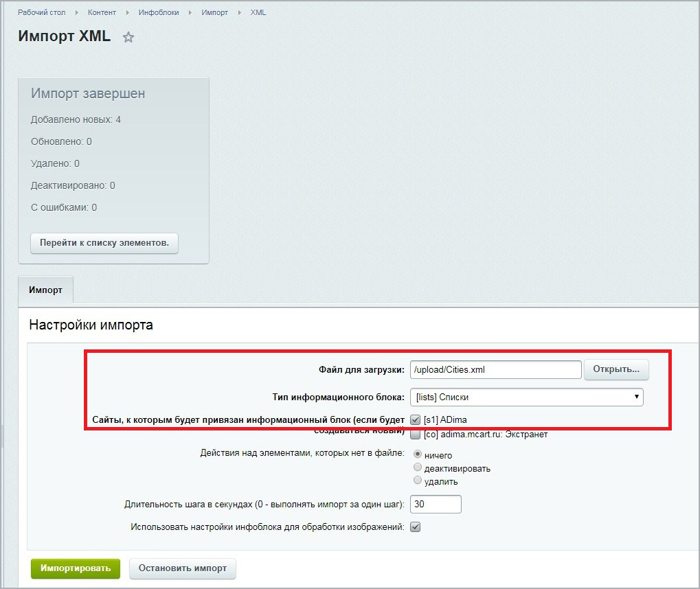Viewport: 700px width, 589px height.
Task: Click the green Импортировать button
Action: pyautogui.click(x=76, y=568)
